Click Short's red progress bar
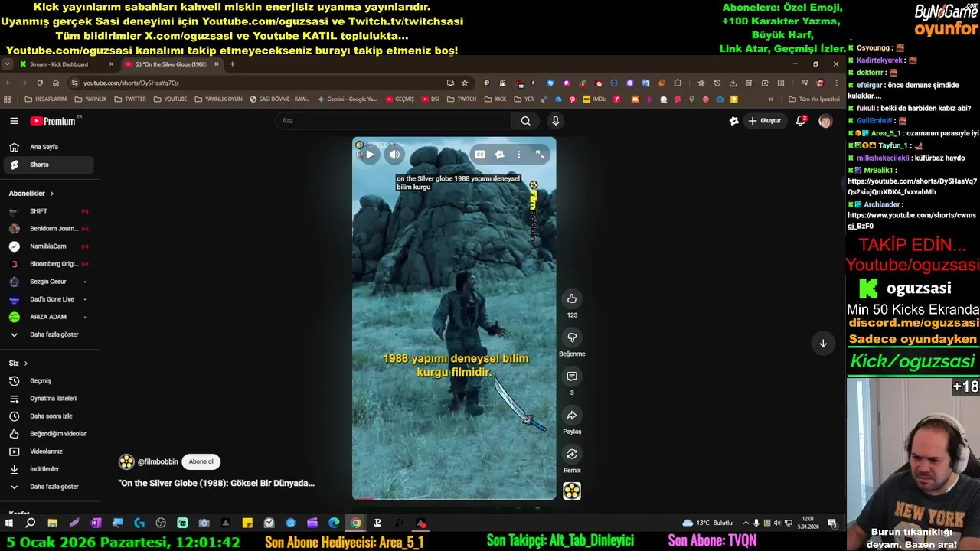Image resolution: width=980 pixels, height=551 pixels. (x=364, y=498)
